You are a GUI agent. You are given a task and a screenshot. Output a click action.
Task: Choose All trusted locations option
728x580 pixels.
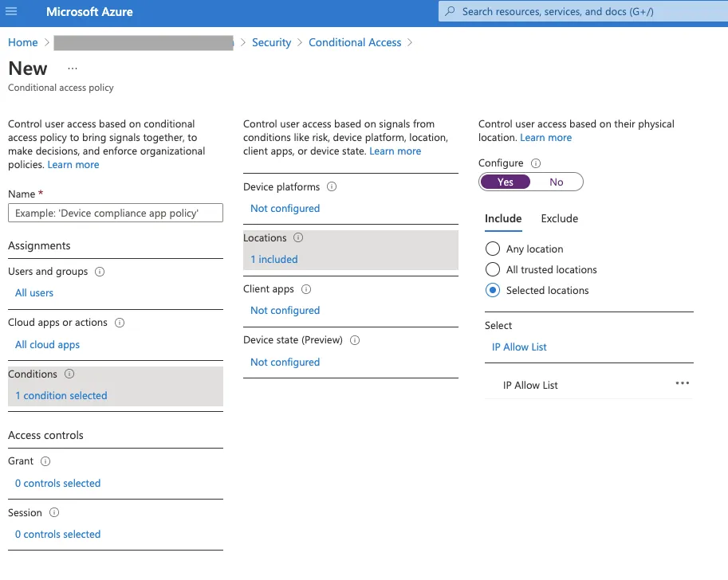tap(493, 269)
